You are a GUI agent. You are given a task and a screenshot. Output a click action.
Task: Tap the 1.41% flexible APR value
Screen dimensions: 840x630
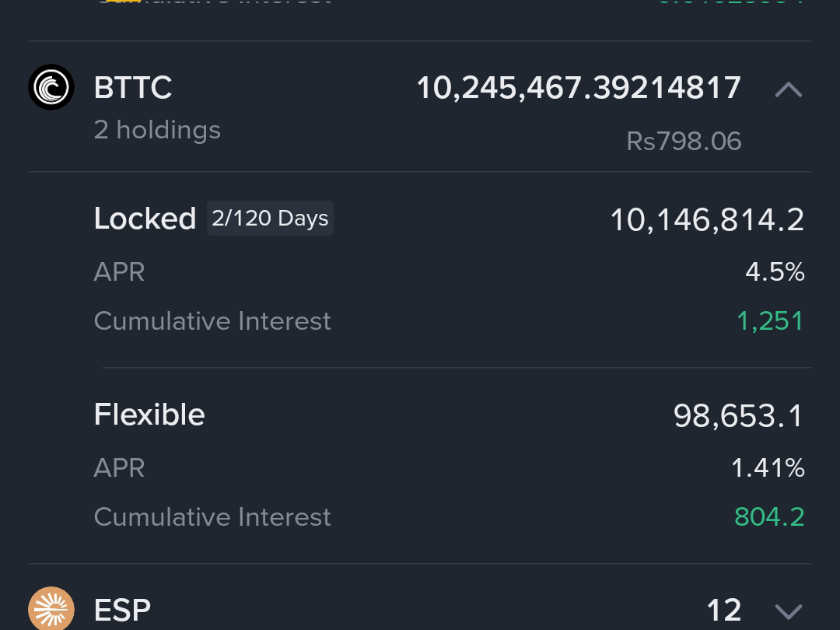(x=768, y=468)
